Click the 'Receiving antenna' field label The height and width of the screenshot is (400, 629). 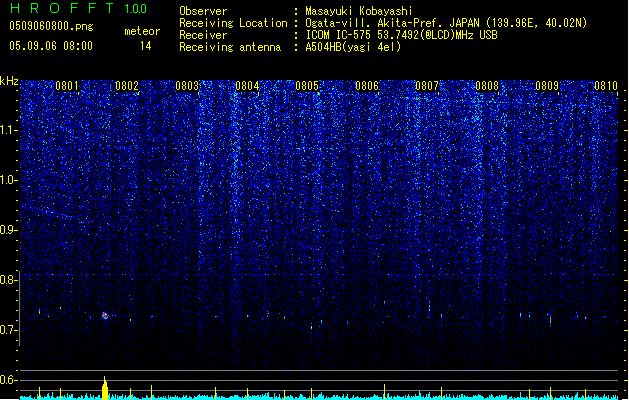coord(230,47)
